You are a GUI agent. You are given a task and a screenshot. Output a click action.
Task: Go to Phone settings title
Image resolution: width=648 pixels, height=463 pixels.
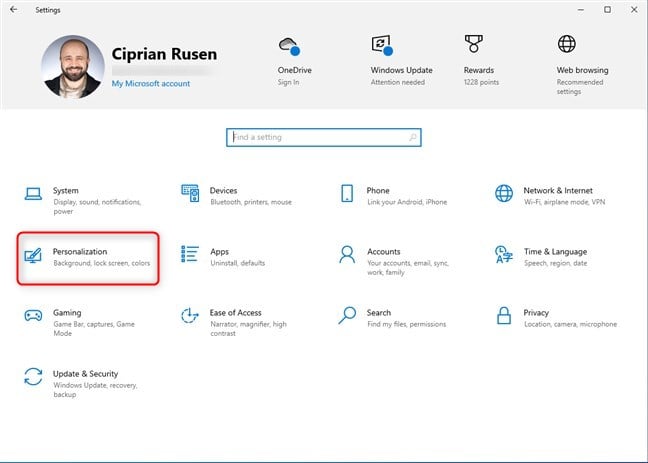tap(378, 191)
